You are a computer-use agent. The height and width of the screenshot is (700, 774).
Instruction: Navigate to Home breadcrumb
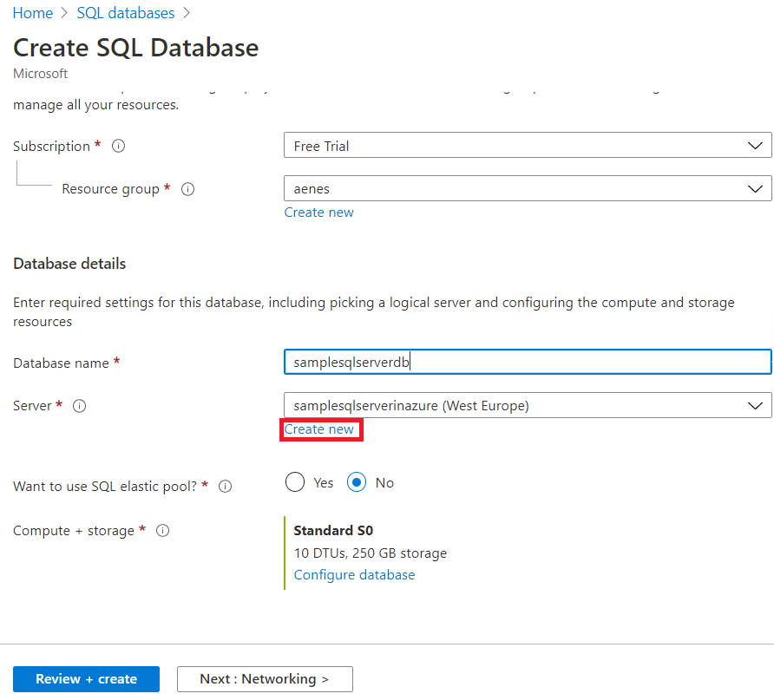32,12
